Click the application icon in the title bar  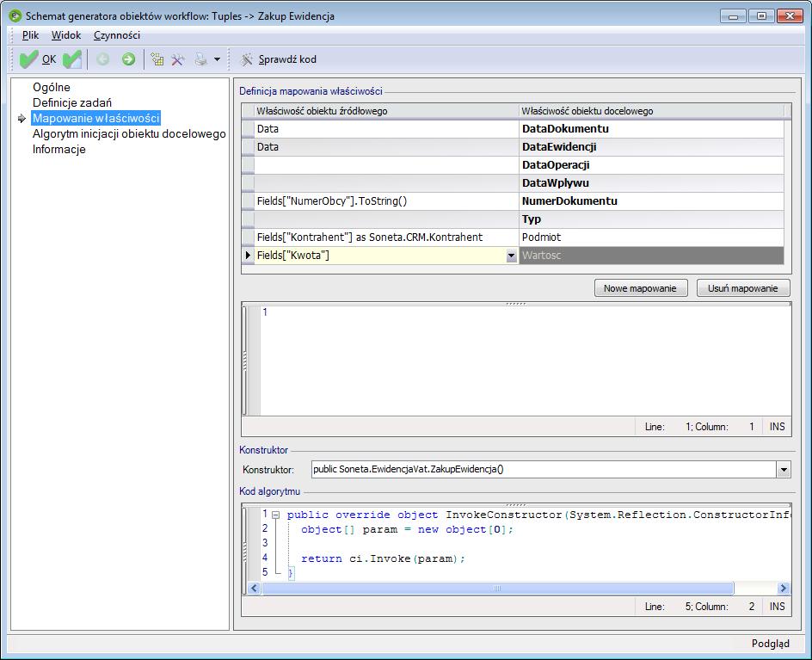tap(15, 16)
